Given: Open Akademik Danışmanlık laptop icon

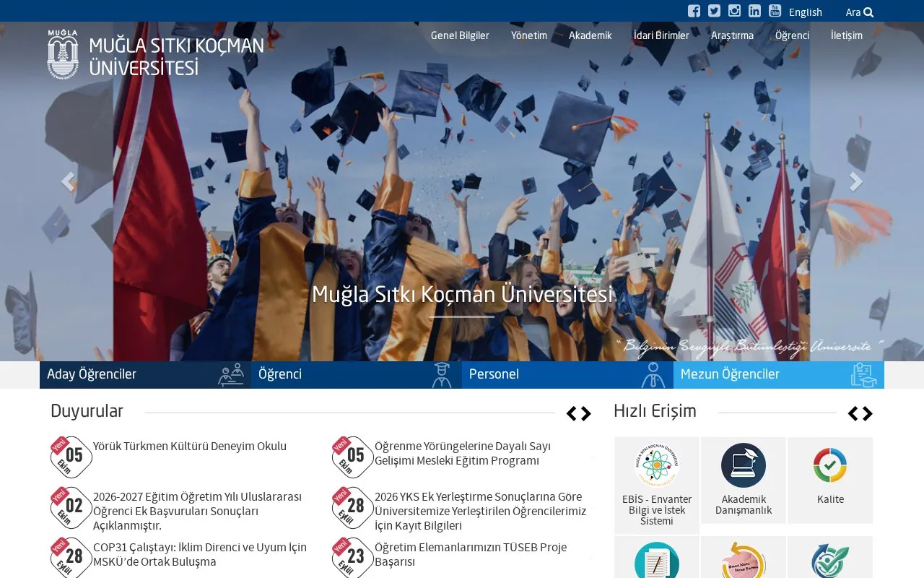Looking at the screenshot, I should point(744,465).
